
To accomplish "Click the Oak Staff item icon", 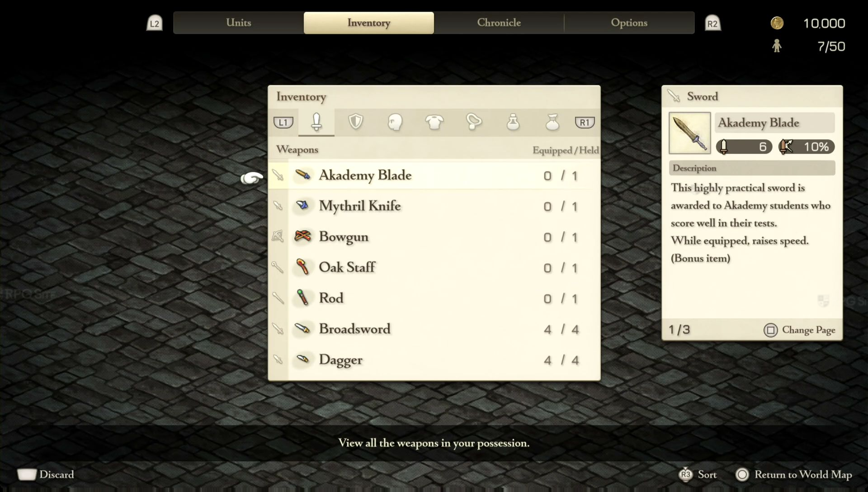I will 302,267.
